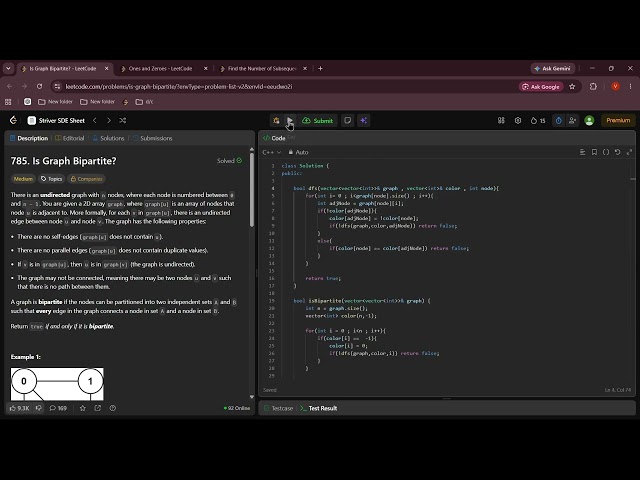This screenshot has width=640, height=480.
Task: Open the tab search dropdown arrow
Action: tap(8, 69)
